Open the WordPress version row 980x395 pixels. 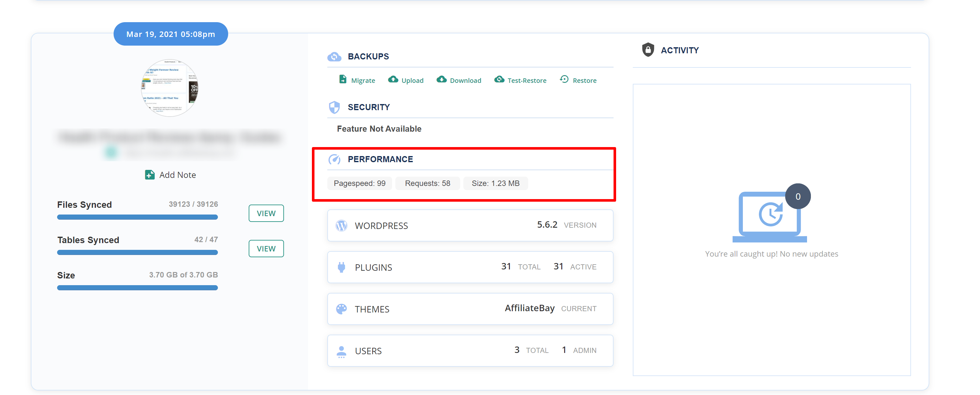pyautogui.click(x=470, y=225)
